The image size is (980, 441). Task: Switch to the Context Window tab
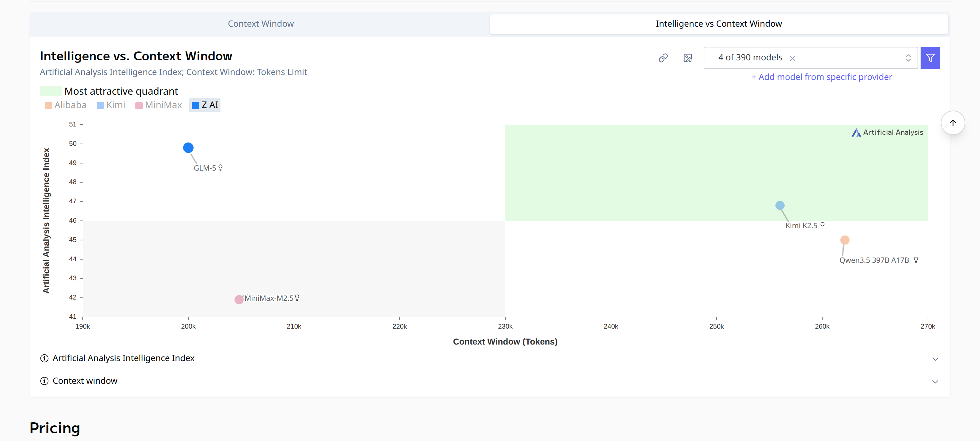[x=261, y=24]
